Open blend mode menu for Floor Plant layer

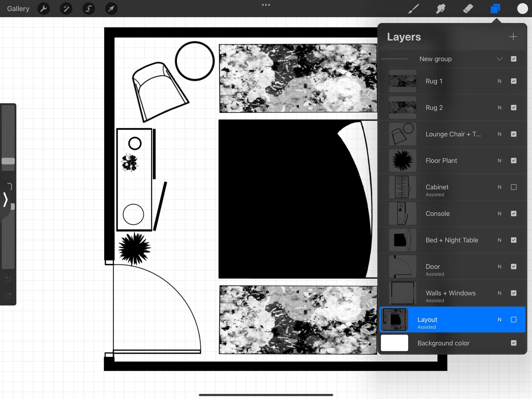pyautogui.click(x=499, y=161)
